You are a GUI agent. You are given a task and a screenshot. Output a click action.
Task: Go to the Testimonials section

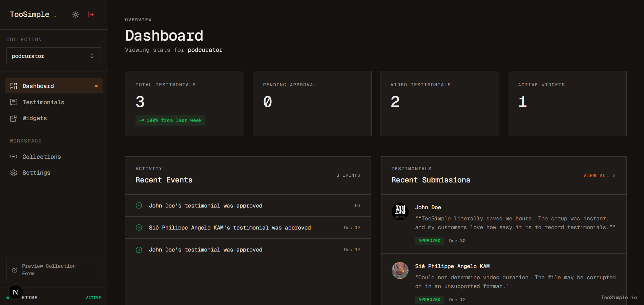pos(43,102)
